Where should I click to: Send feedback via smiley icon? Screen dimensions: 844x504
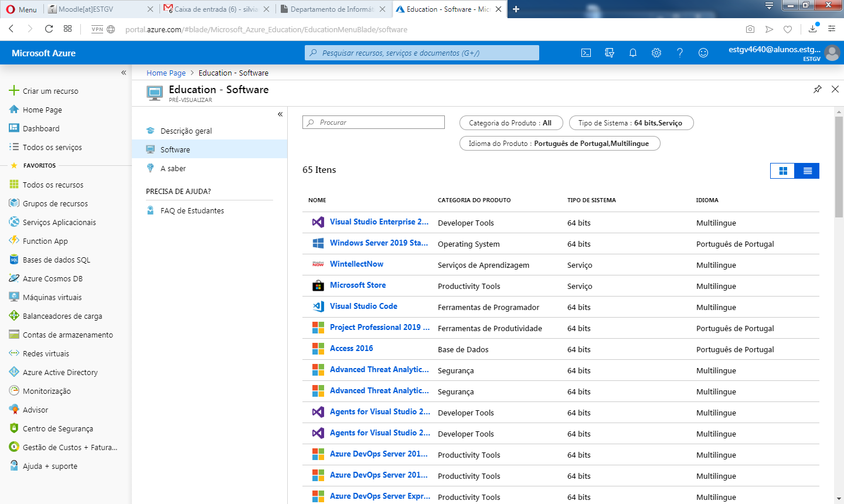tap(703, 53)
